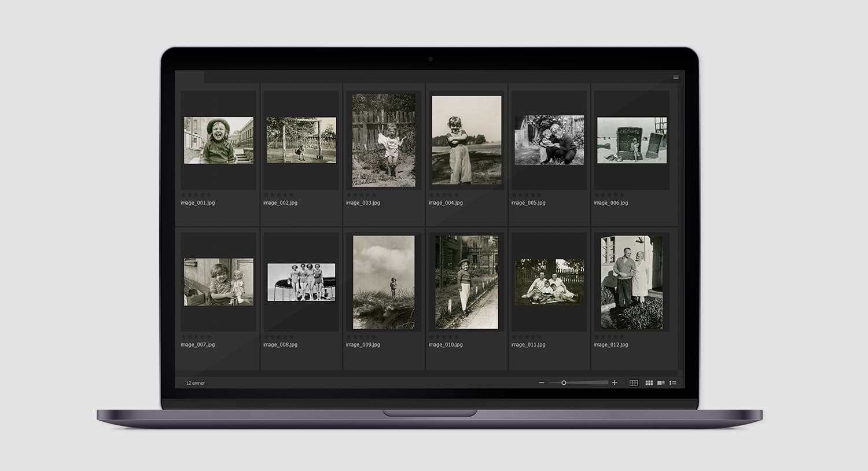Select the image_011.jpg picnic thumbnail
This screenshot has width=868, height=471.
[x=549, y=282]
